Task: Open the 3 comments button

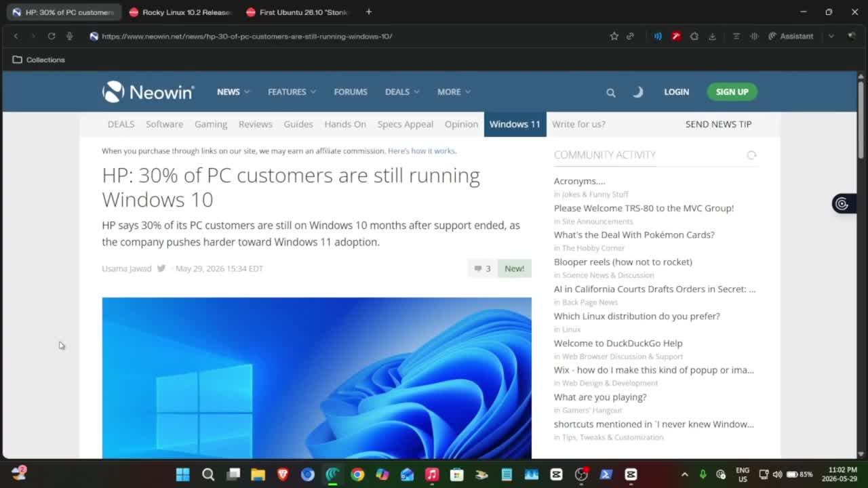Action: click(483, 268)
